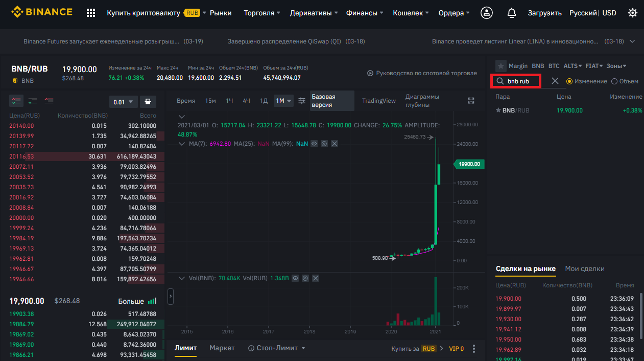Open Vol indicator settings icon
Screen dimensions: 644x361
(305, 278)
